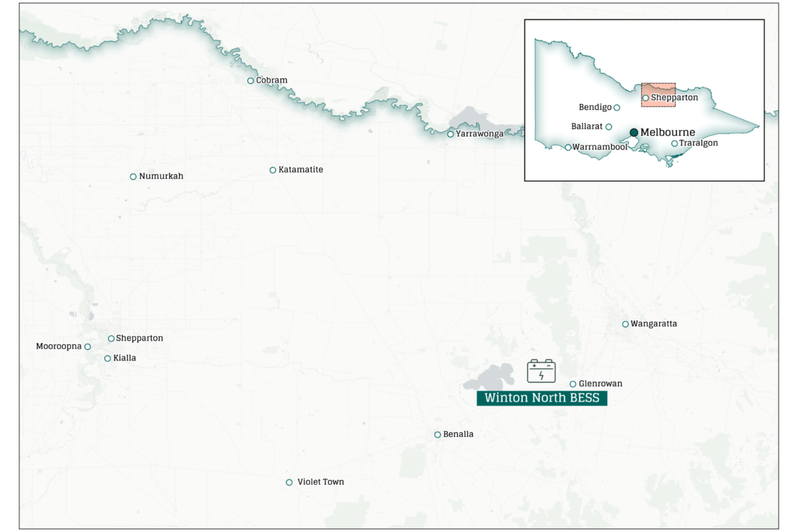Image resolution: width=798 pixels, height=532 pixels.
Task: Select the Winton North BESS green label
Action: [541, 398]
